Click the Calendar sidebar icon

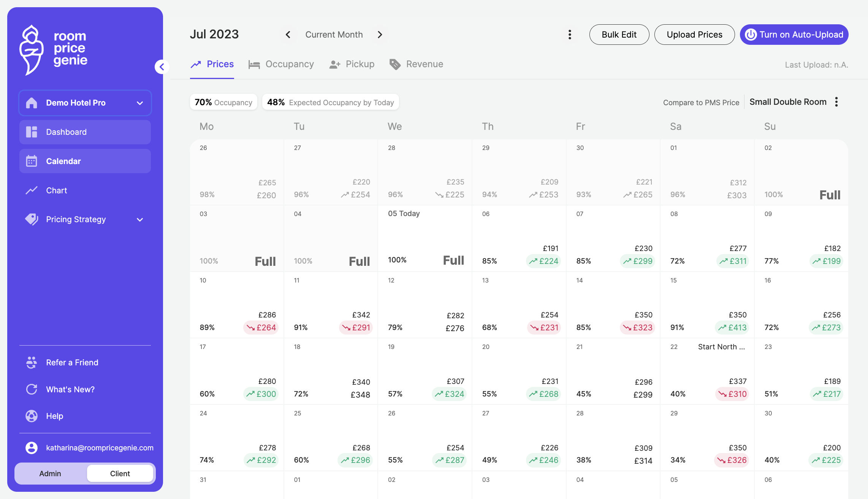32,161
